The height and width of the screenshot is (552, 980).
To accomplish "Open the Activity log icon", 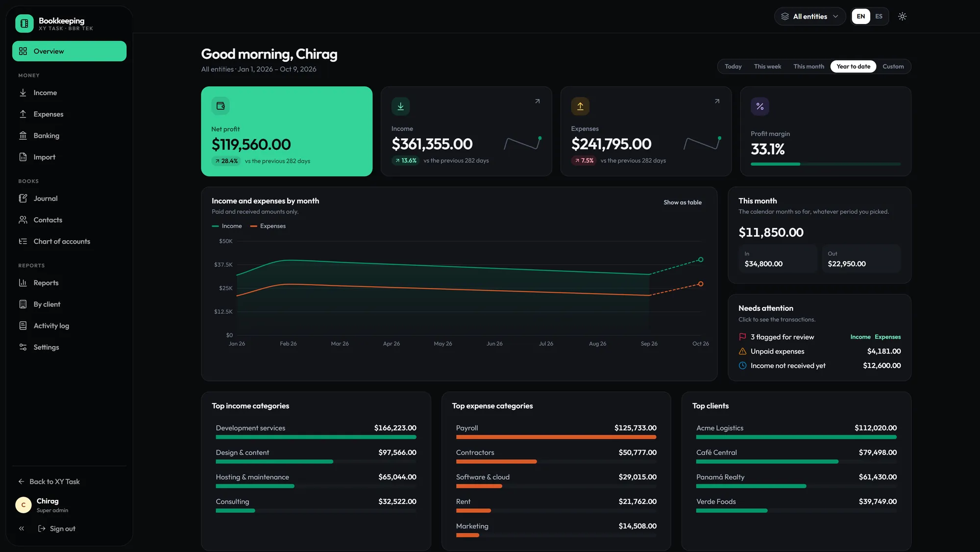I will pos(23,326).
